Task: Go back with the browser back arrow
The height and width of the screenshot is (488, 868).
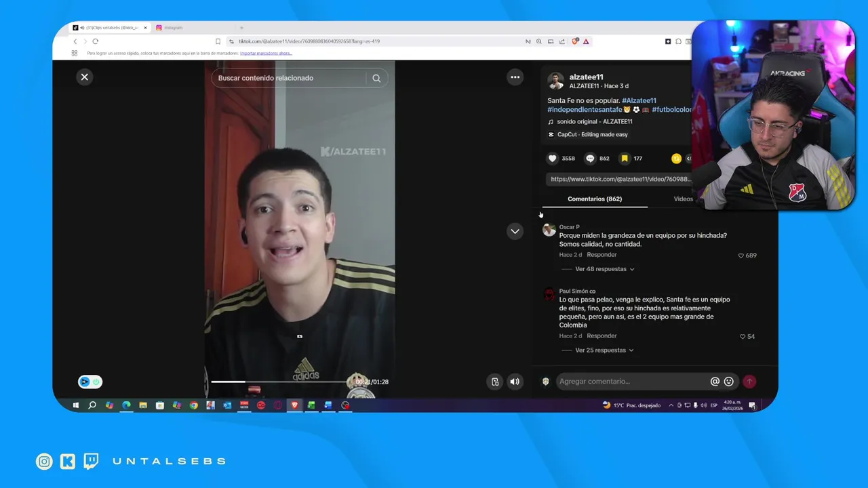Action: pyautogui.click(x=75, y=41)
